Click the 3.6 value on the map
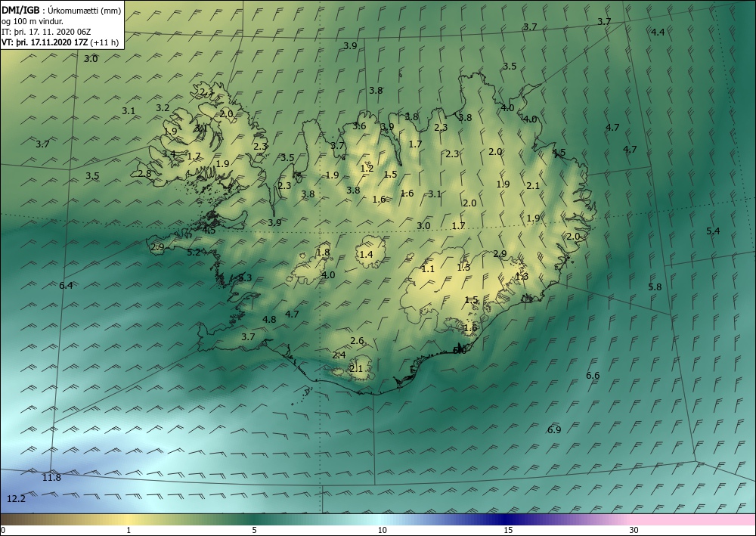Viewport: 756px width, 536px height. click(359, 126)
